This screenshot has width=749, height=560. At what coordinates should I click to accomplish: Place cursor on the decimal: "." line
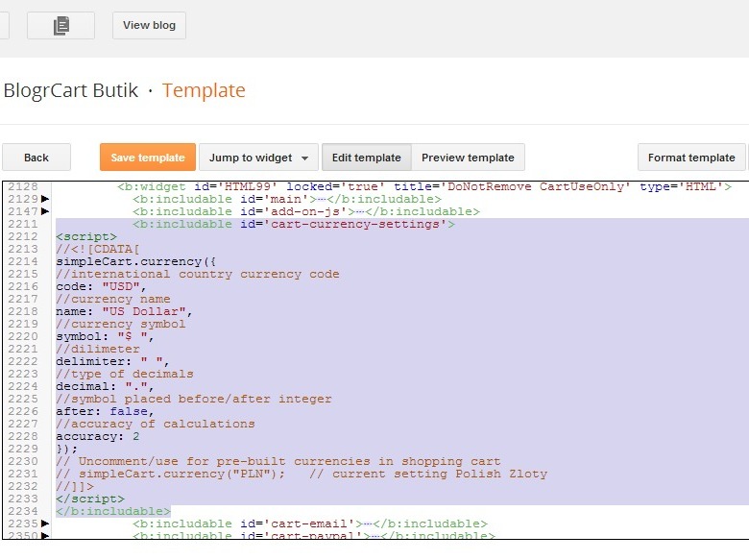tap(105, 386)
